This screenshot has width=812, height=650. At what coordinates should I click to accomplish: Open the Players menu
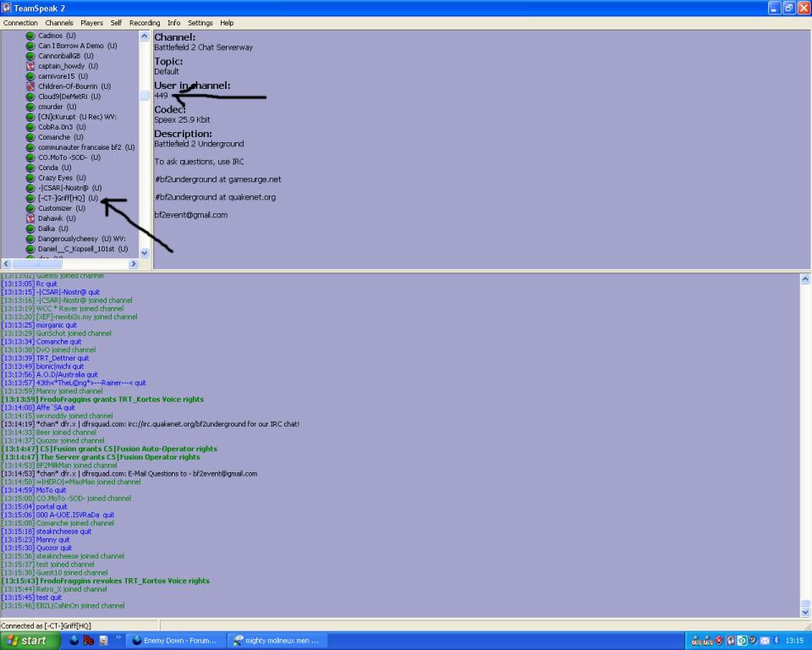coord(91,23)
